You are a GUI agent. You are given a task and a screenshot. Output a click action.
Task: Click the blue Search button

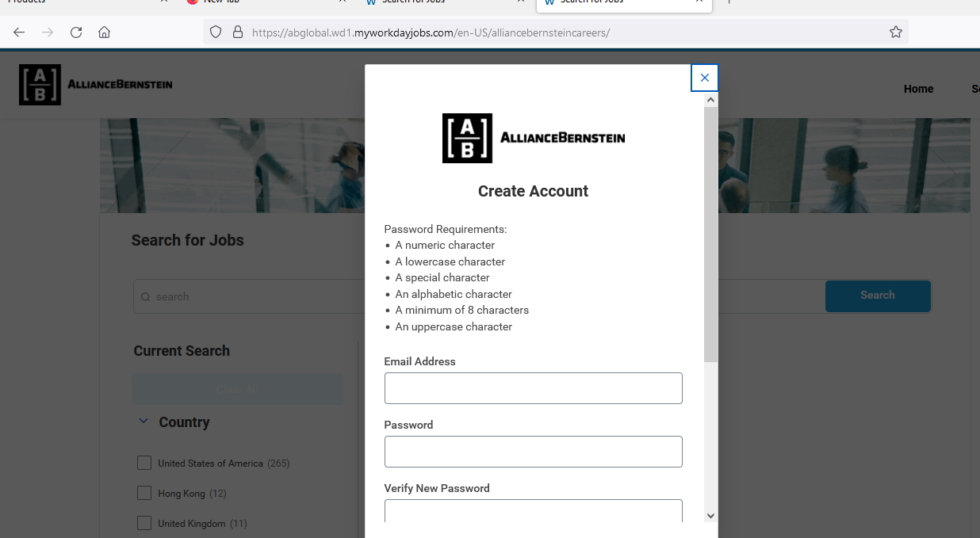[878, 296]
